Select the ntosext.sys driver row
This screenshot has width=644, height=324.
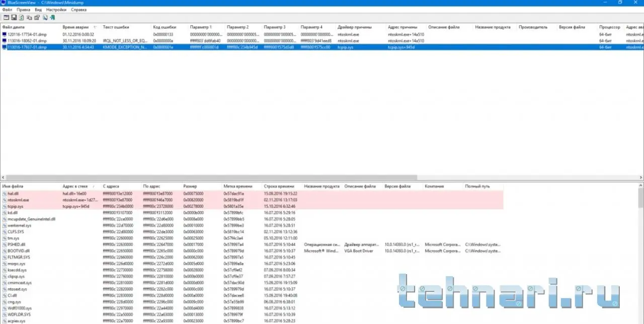coord(252,289)
